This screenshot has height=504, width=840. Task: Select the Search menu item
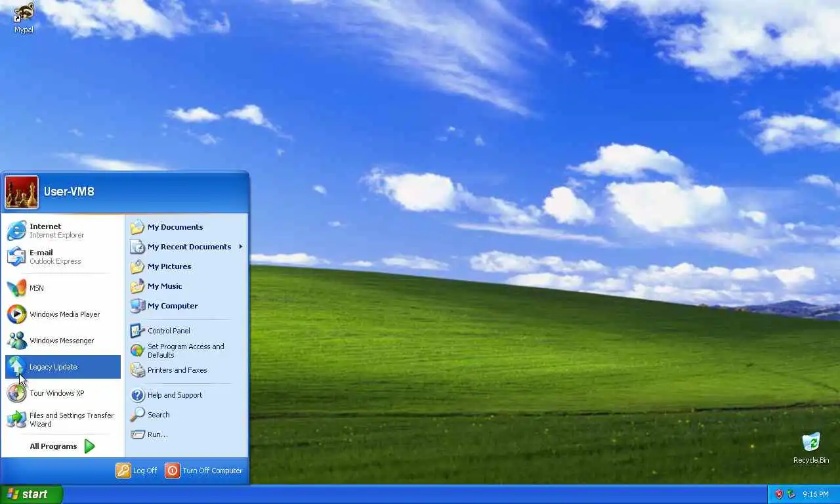pos(186,415)
